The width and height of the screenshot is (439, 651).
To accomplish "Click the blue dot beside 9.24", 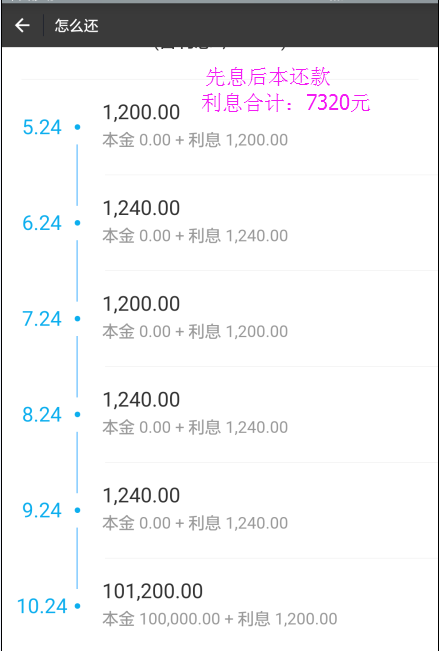I will pyautogui.click(x=77, y=510).
